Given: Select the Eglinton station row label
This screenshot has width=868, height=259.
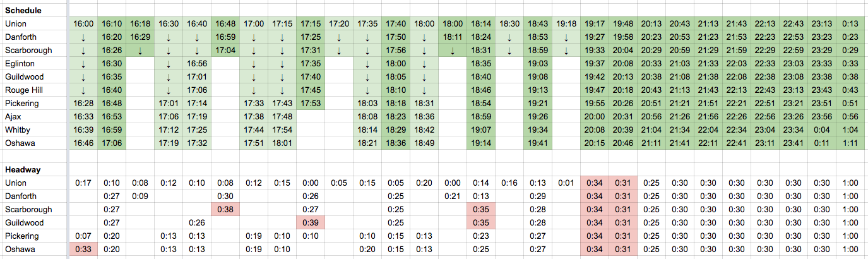Looking at the screenshot, I should (20, 64).
